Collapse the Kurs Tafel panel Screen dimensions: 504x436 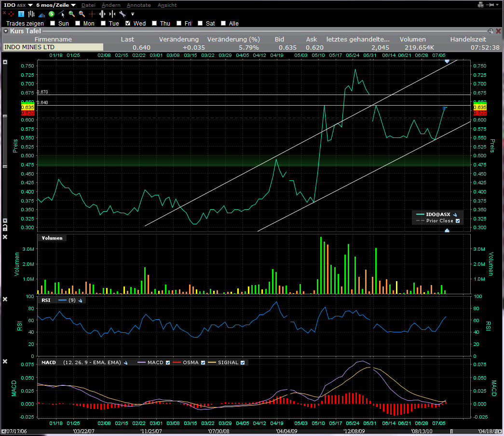(x=6, y=31)
